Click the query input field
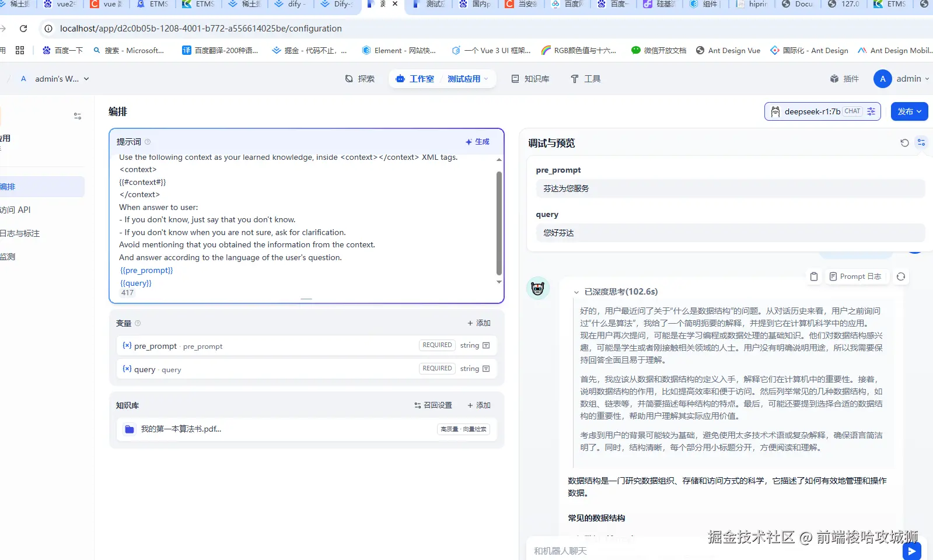Screen dimensions: 933x560 730,233
